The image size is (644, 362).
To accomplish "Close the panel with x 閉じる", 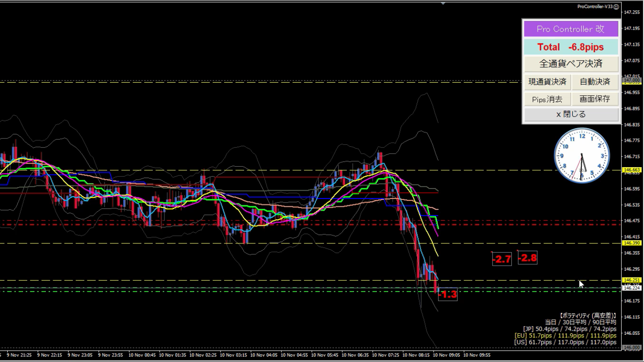I will point(571,114).
